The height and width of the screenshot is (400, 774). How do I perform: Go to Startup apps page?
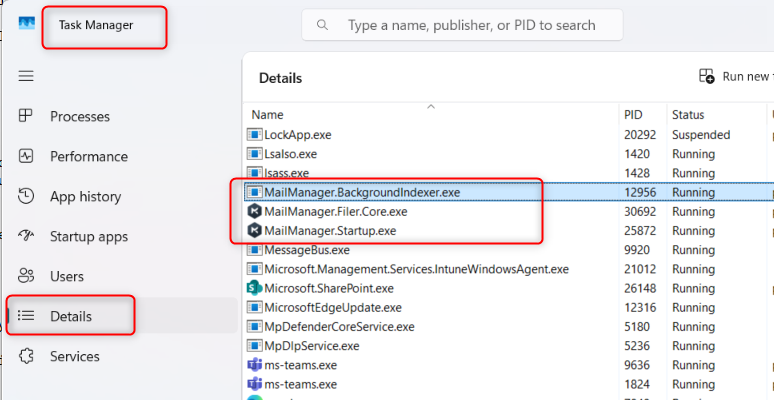(x=89, y=236)
